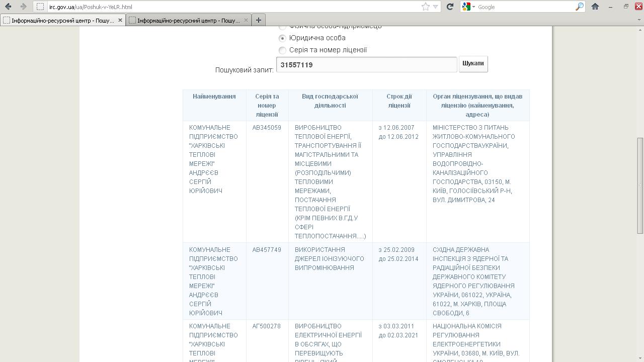Reload the page using the refresh icon
The image size is (644, 362).
point(450,7)
